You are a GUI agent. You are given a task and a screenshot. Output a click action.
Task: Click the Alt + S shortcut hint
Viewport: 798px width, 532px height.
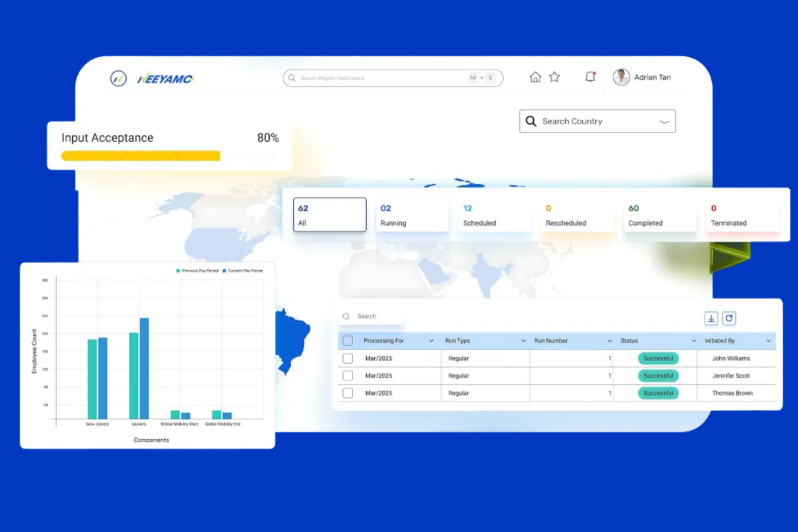(481, 78)
